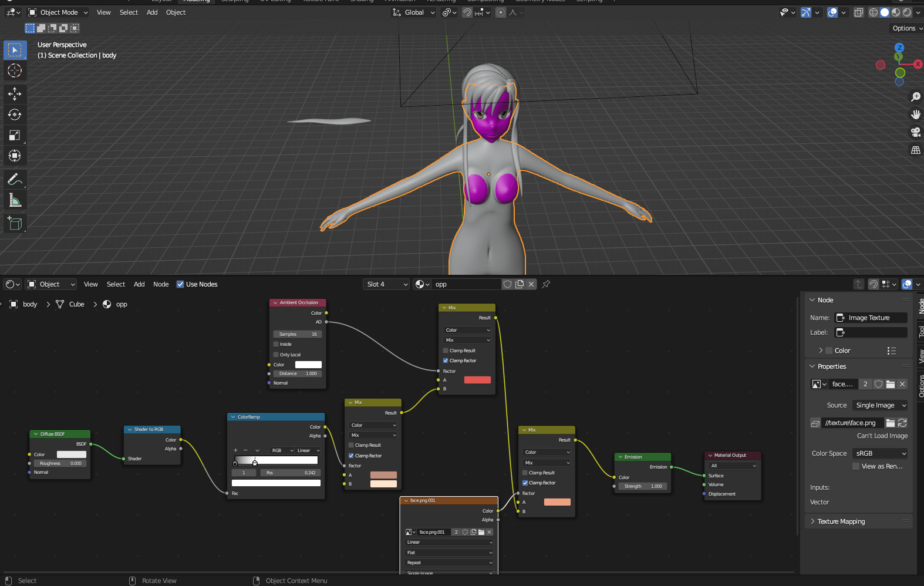Duplicate the opp material with new-material icon
Screen dimensions: 924x586
click(x=520, y=284)
